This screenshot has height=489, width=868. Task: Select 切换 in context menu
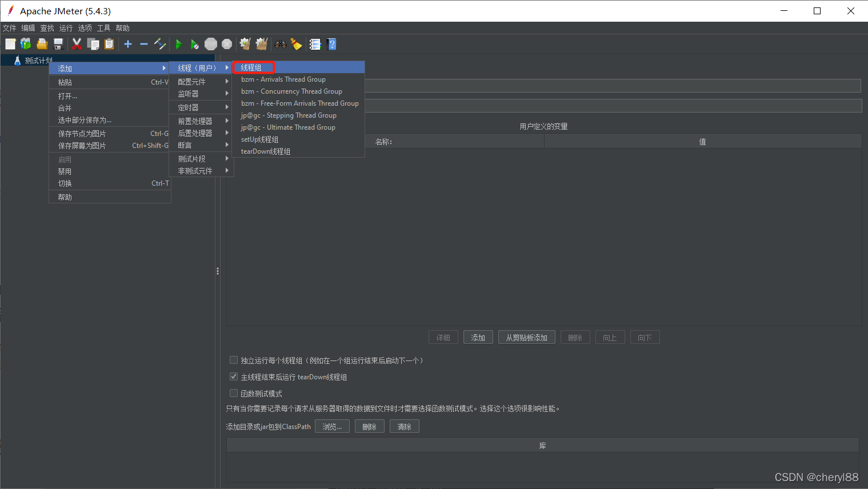pyautogui.click(x=110, y=183)
